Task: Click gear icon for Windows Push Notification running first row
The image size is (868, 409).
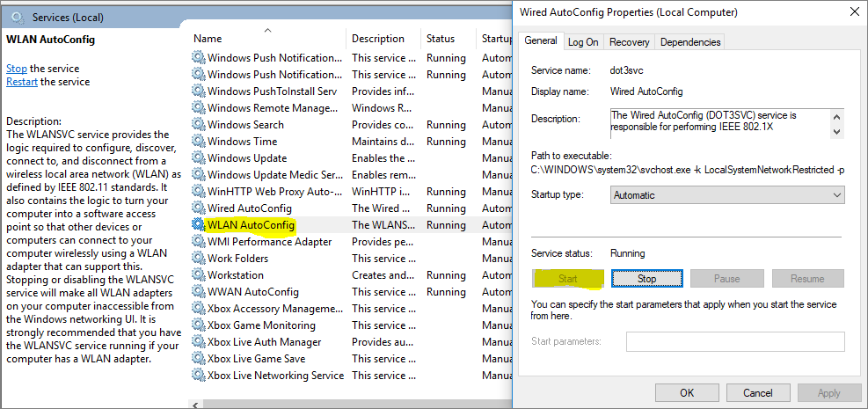Action: 198,57
